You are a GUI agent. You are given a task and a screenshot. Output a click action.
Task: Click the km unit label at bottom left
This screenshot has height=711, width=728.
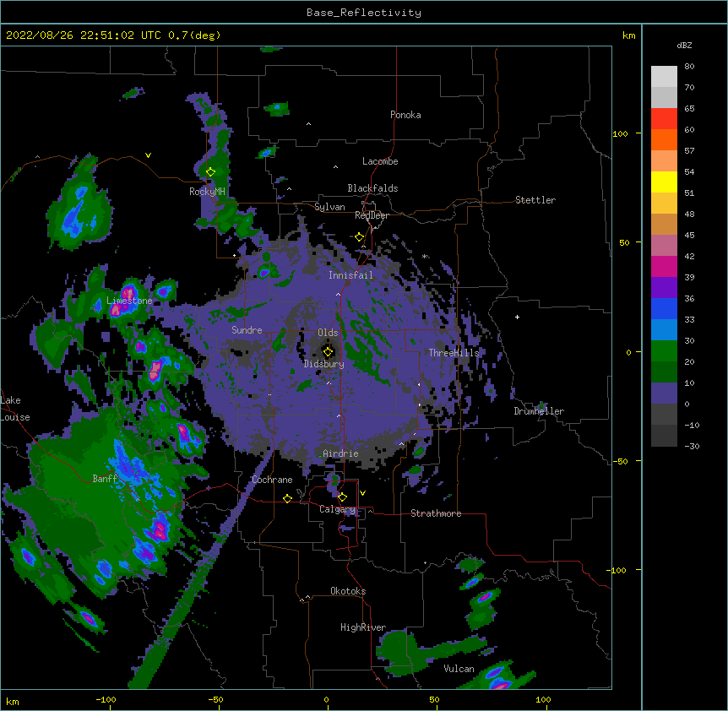[13, 702]
